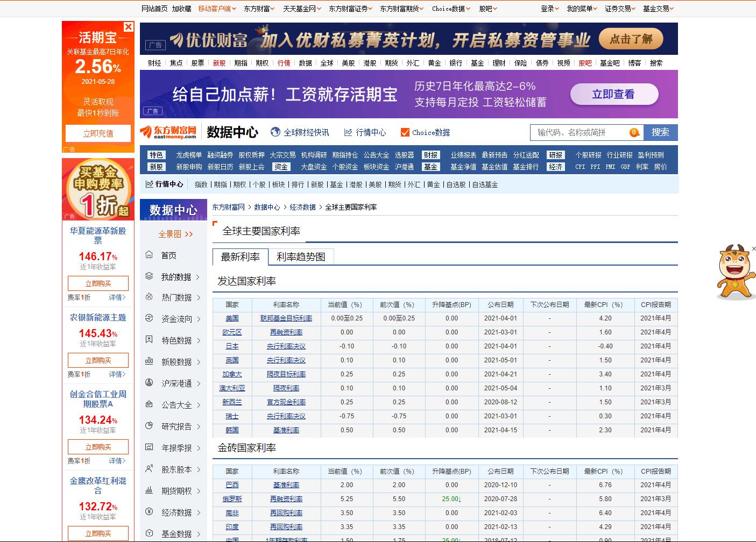Expand the 移动客户端 dropdown in top bar
The height and width of the screenshot is (542, 756).
pyautogui.click(x=217, y=9)
